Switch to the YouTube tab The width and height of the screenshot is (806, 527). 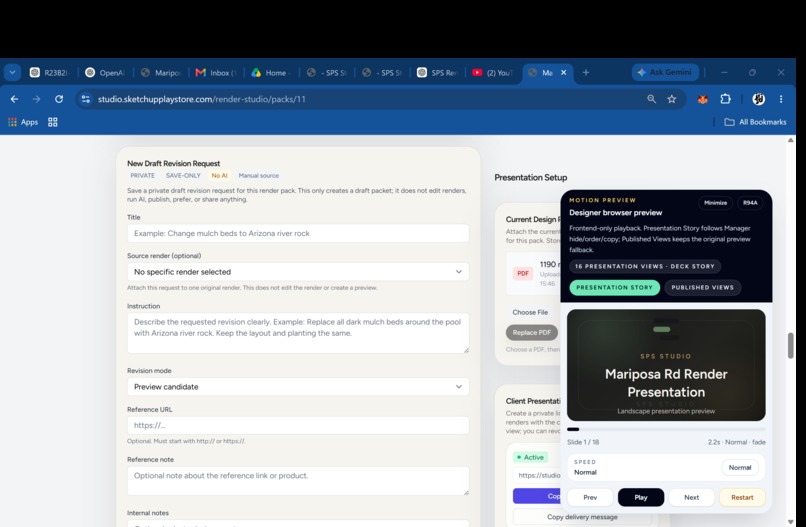point(492,72)
